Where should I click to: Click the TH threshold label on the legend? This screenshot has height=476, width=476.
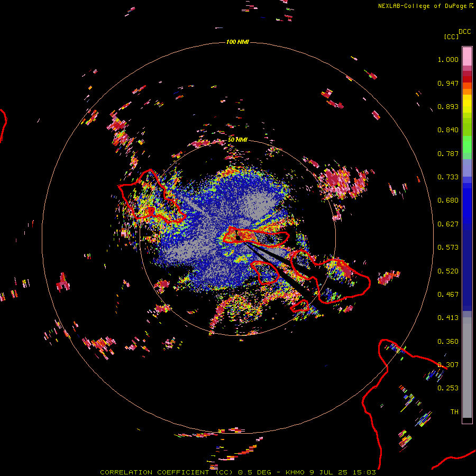tap(454, 412)
